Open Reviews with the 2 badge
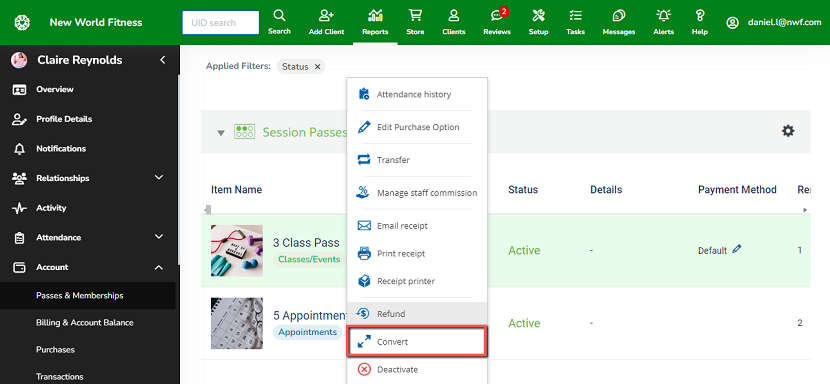 pos(497,22)
